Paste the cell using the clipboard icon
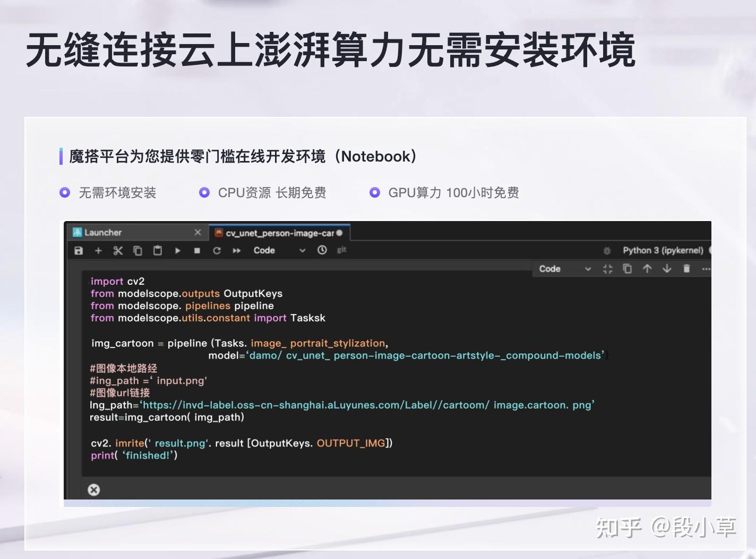 (x=158, y=250)
